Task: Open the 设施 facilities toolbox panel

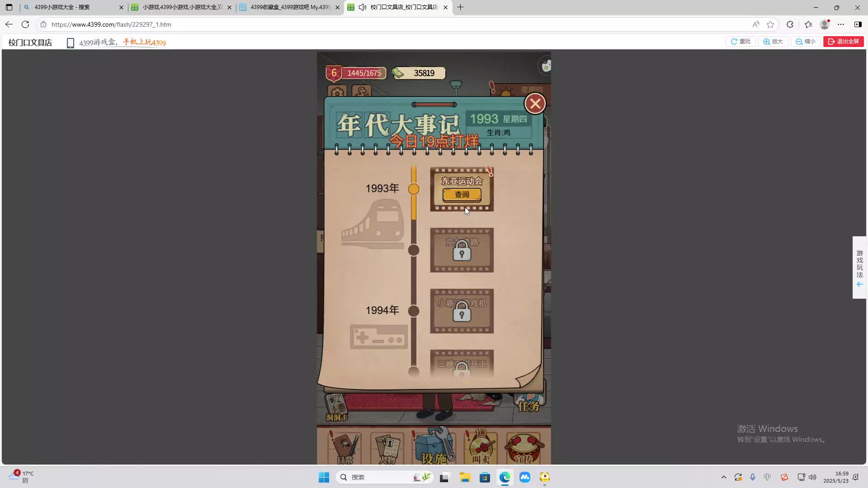Action: coord(434,447)
